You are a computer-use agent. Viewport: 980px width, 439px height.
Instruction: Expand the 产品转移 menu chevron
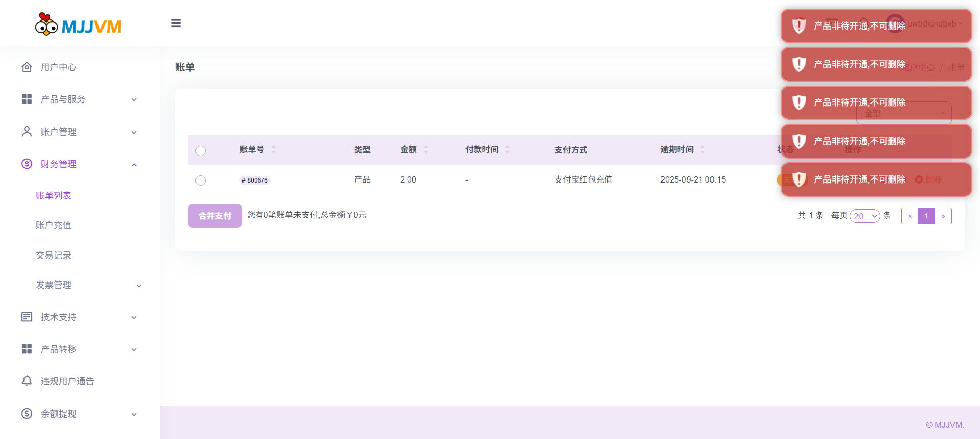click(x=134, y=349)
